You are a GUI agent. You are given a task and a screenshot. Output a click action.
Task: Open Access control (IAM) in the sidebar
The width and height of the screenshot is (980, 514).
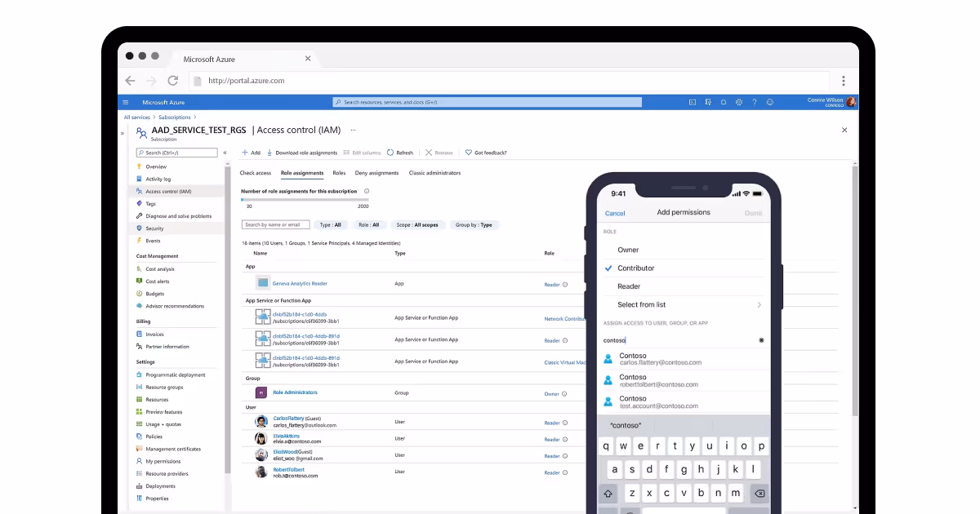point(178,191)
